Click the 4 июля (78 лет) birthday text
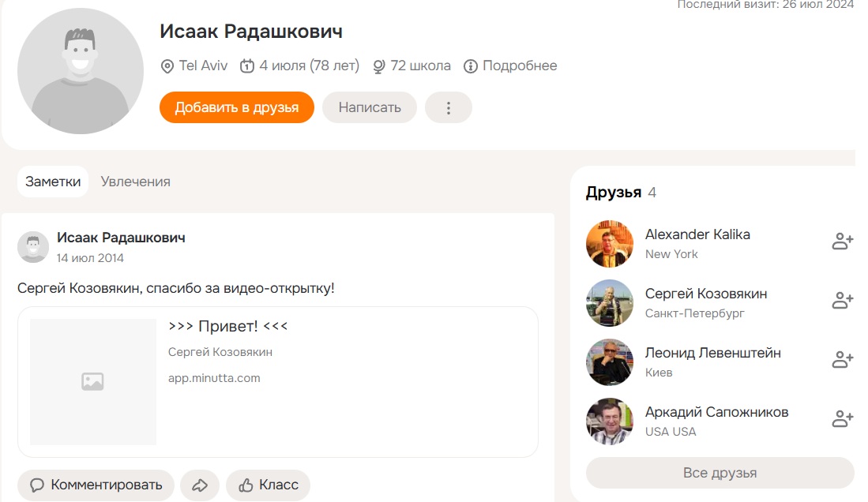 pos(310,66)
